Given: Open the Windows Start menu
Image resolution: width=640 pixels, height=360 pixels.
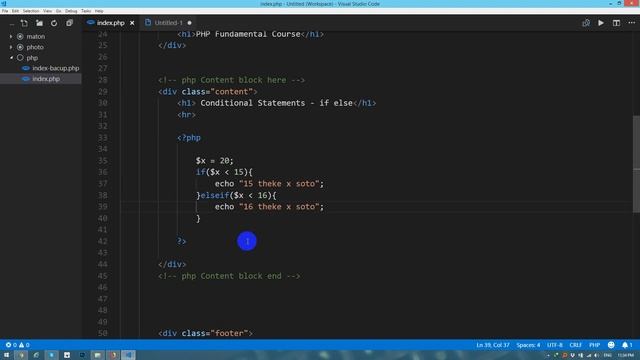Looking at the screenshot, I should coord(6,355).
